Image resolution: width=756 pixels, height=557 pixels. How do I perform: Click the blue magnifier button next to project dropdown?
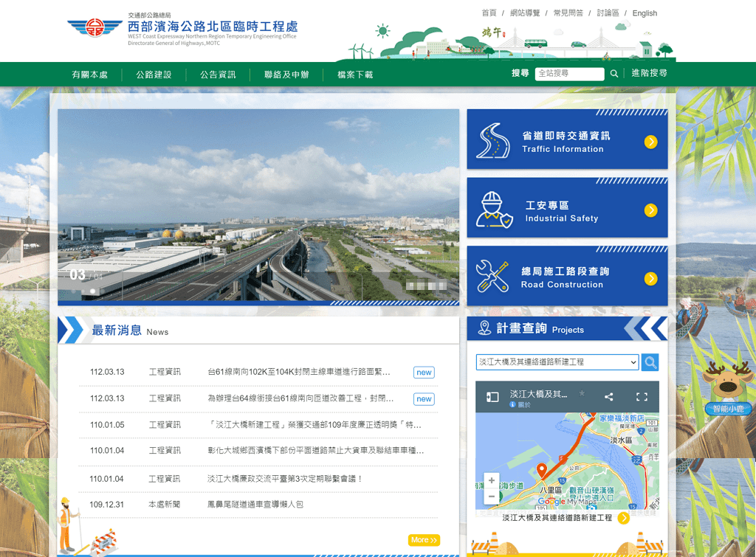click(650, 362)
